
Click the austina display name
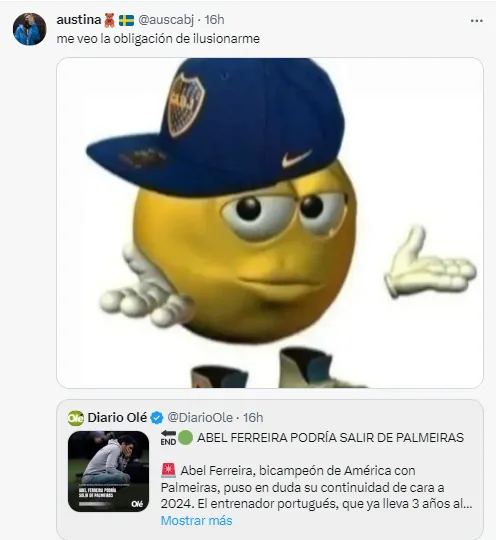[79, 20]
